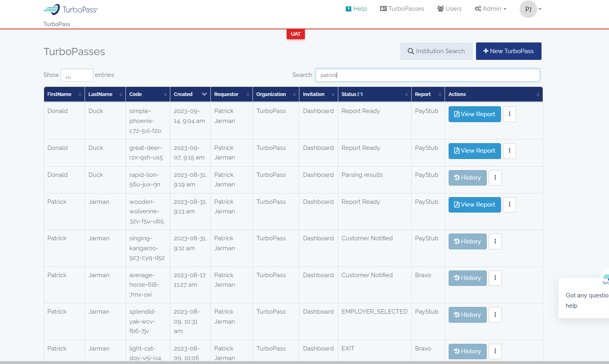Expand the caret next to the PJ avatar
Viewport: 609px width, 364px height.
click(x=540, y=9)
